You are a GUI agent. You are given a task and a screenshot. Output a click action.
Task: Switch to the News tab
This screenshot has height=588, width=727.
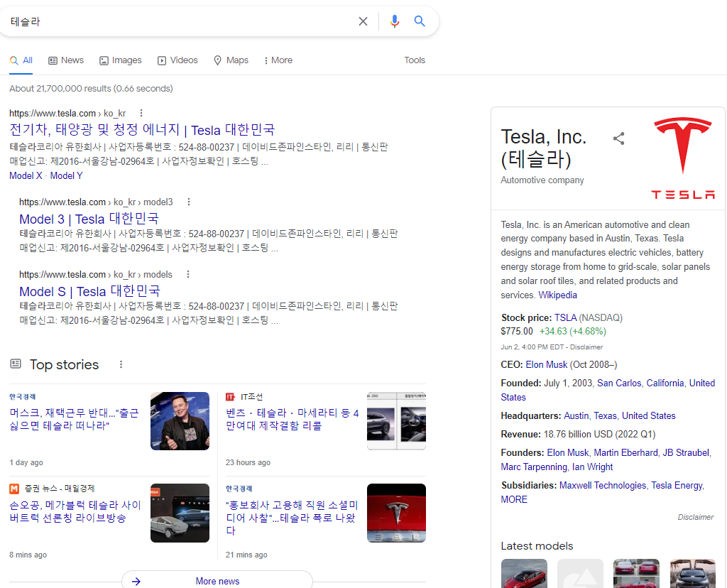click(x=65, y=60)
